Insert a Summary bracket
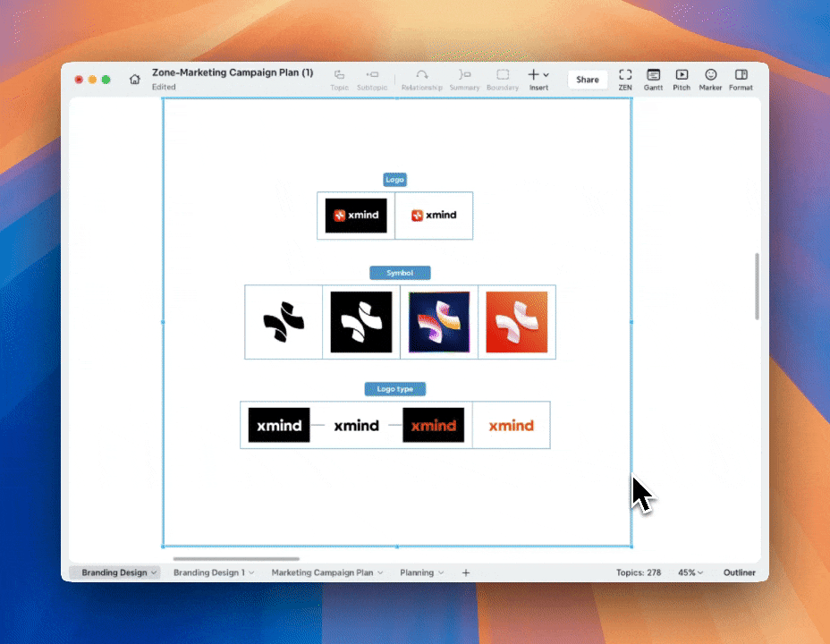 (x=464, y=80)
